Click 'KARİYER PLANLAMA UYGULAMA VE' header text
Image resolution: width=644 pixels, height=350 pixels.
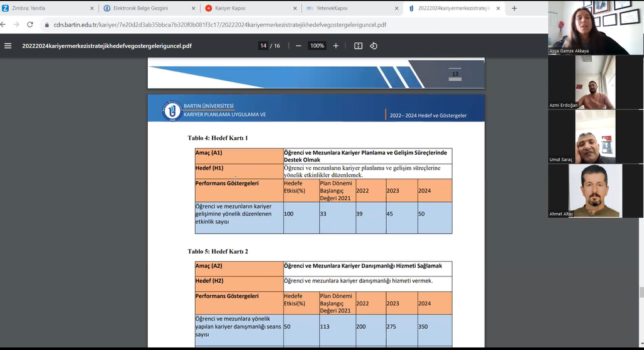point(225,115)
